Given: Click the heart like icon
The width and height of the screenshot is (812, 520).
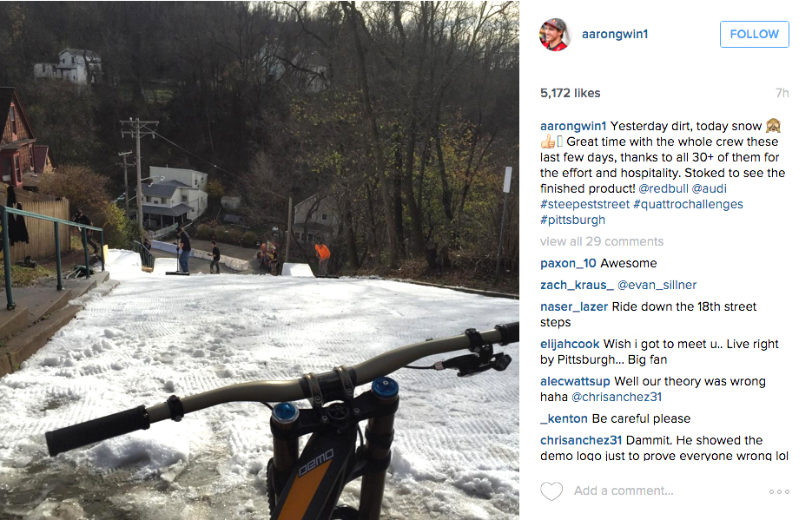Looking at the screenshot, I should point(551,491).
